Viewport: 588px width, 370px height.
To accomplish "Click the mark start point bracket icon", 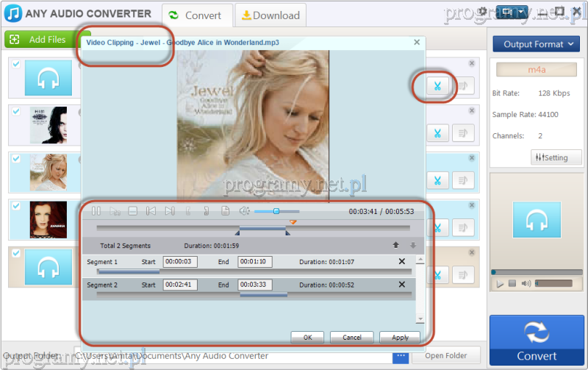I will 189,211.
